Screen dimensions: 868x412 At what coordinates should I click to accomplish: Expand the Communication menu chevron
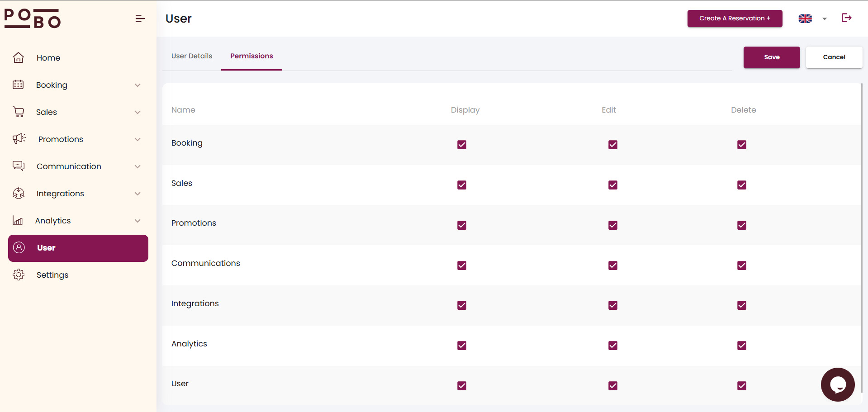[x=138, y=166]
